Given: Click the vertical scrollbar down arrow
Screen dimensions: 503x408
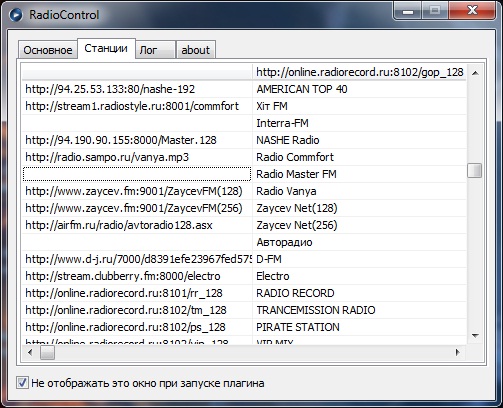Looking at the screenshot, I should point(475,336).
